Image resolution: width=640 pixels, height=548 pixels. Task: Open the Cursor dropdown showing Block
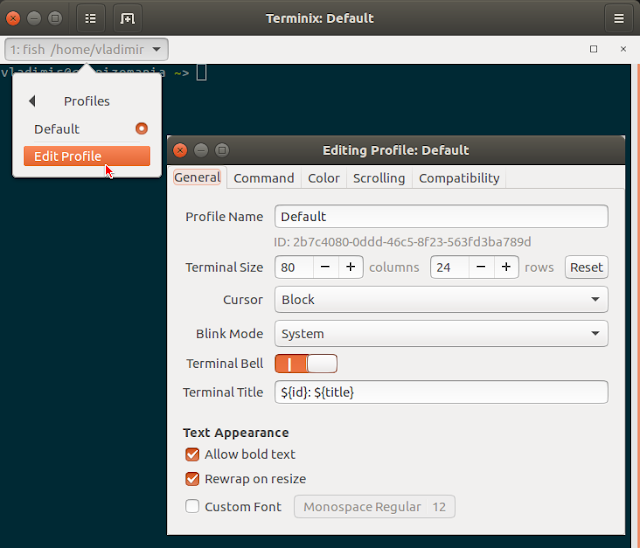[441, 300]
